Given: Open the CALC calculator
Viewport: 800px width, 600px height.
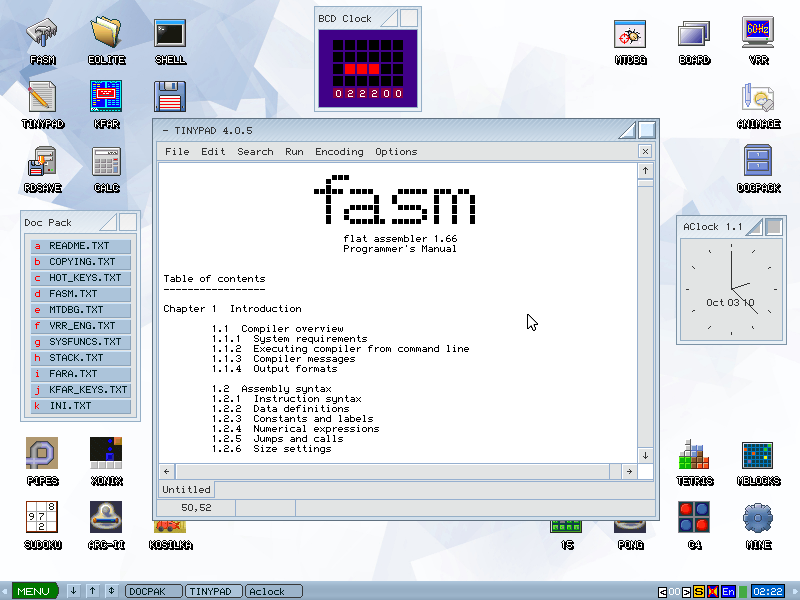Looking at the screenshot, I should pos(106,163).
